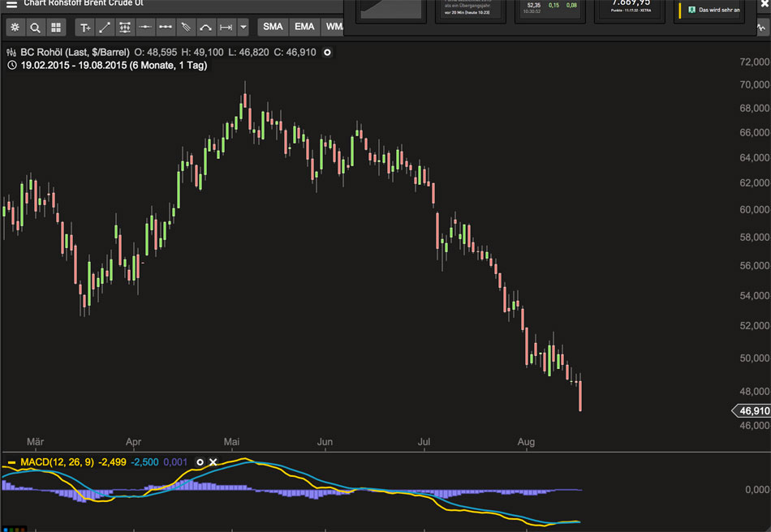Remove the MACD indicator with X
Screen dimensions: 771x532
click(213, 461)
